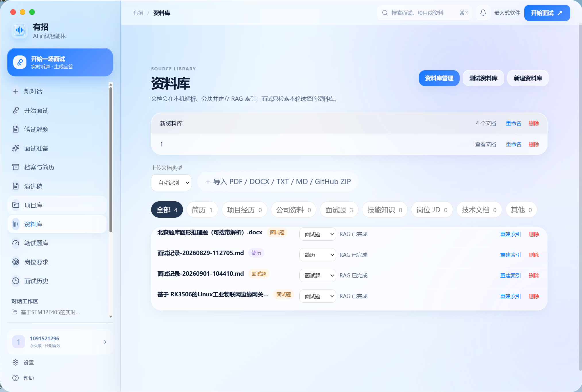Click the gear icon for 设置
The image size is (582, 392).
[x=16, y=362]
